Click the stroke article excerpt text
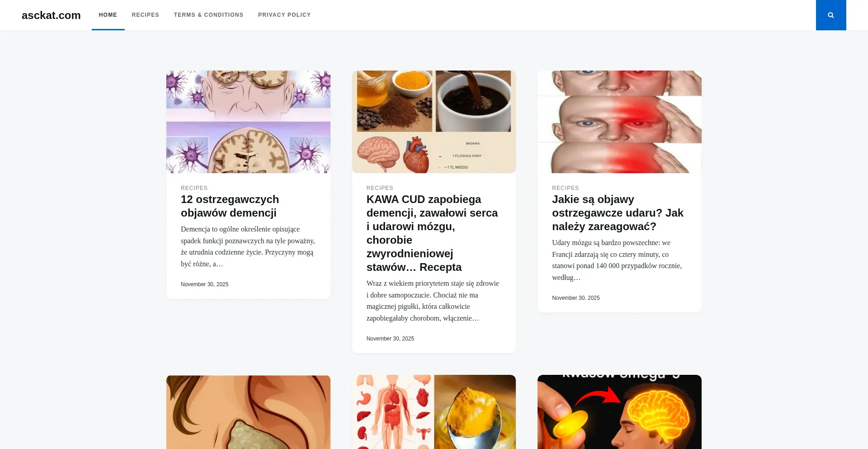Viewport: 868px width, 449px height. pyautogui.click(x=617, y=260)
